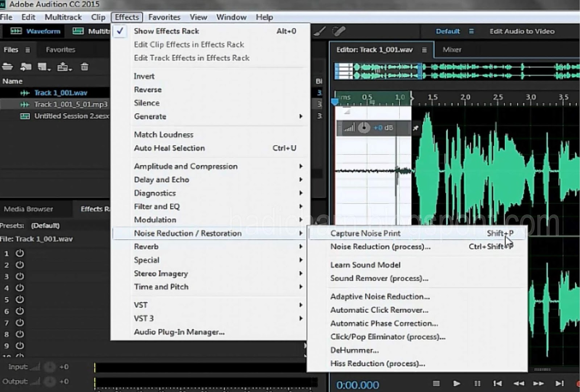Click the pin icon on the volume HUD
This screenshot has height=392, width=580.
415,128
